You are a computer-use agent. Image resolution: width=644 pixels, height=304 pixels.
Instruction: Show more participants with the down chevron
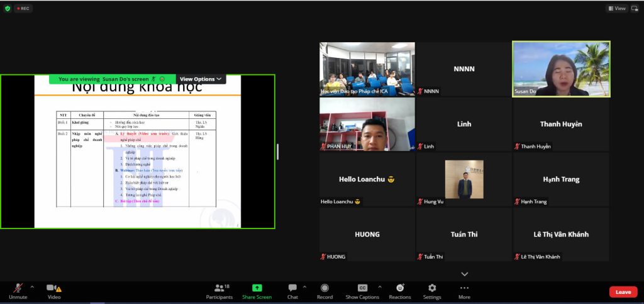point(465,274)
